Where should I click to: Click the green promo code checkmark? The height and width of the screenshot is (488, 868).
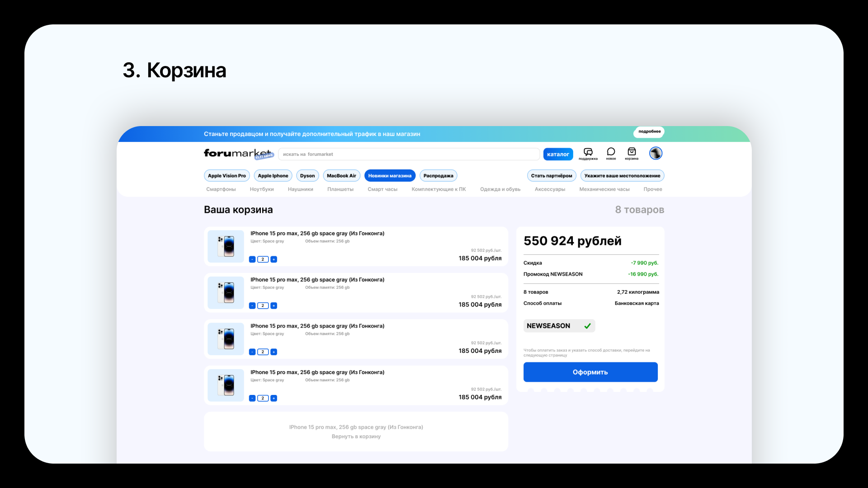click(587, 326)
